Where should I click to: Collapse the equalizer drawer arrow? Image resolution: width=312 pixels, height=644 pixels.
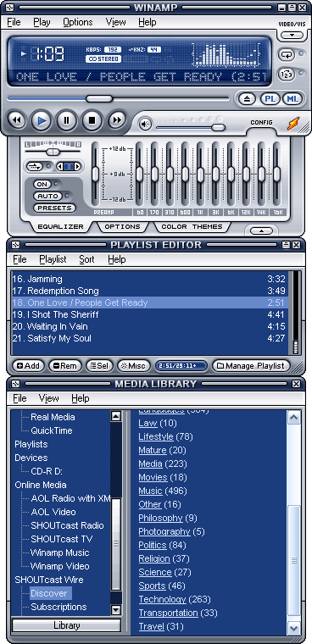[x=261, y=230]
